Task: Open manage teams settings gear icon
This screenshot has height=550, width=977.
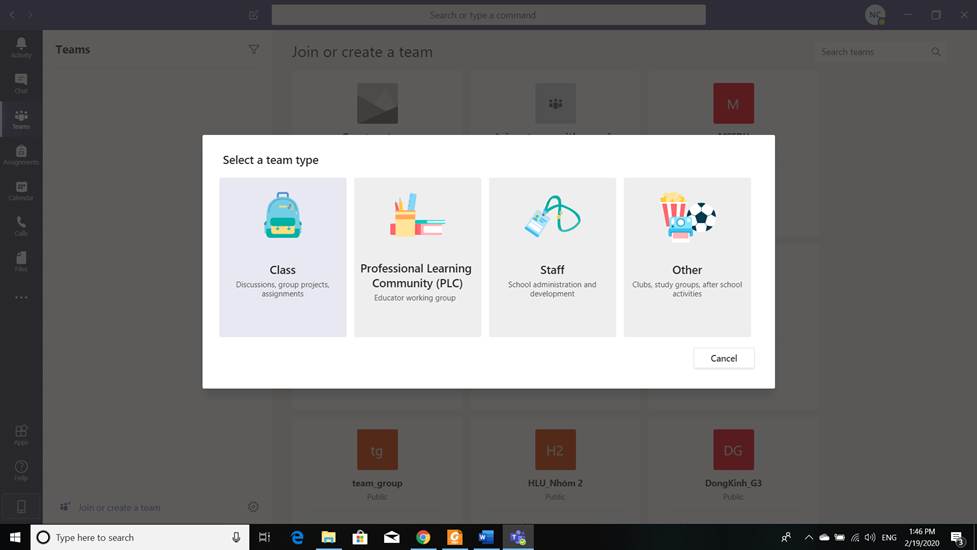Action: click(253, 507)
